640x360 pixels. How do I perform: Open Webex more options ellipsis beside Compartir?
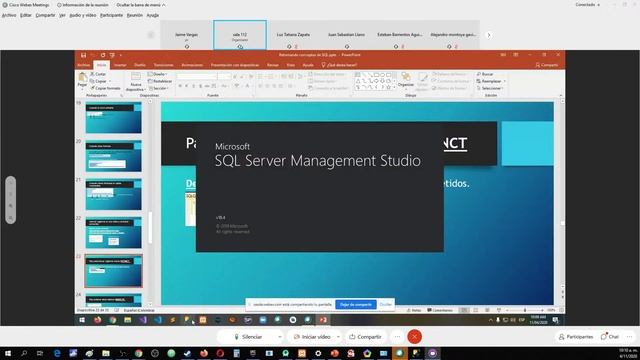(397, 337)
